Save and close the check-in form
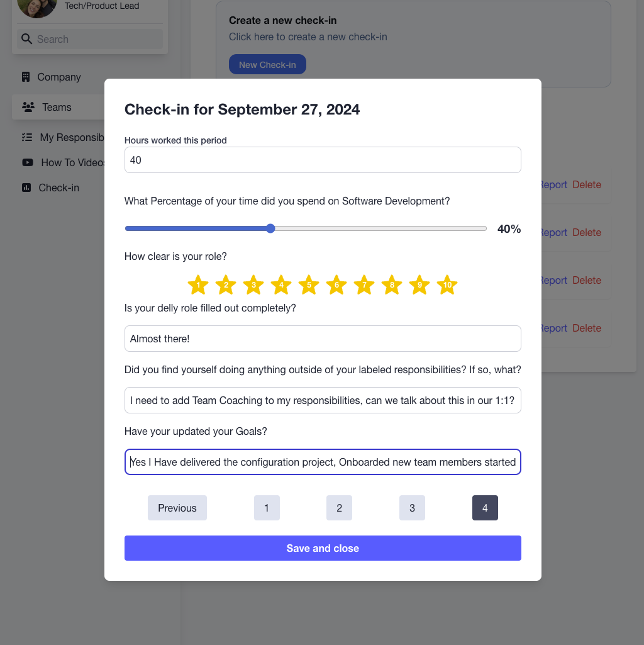Screen dimensions: 644x645 click(323, 548)
